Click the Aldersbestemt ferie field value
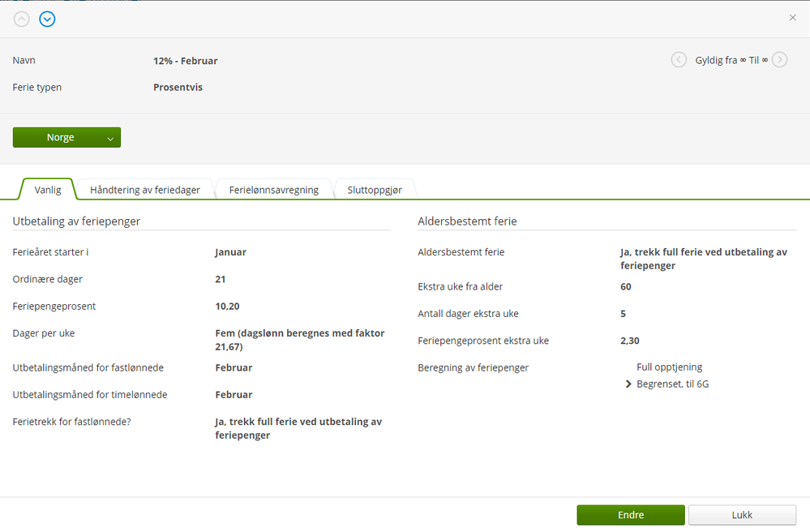The image size is (810, 532). [704, 259]
